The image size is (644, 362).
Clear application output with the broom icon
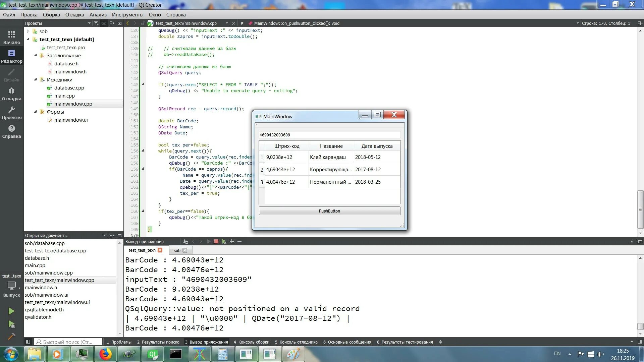pos(185,241)
